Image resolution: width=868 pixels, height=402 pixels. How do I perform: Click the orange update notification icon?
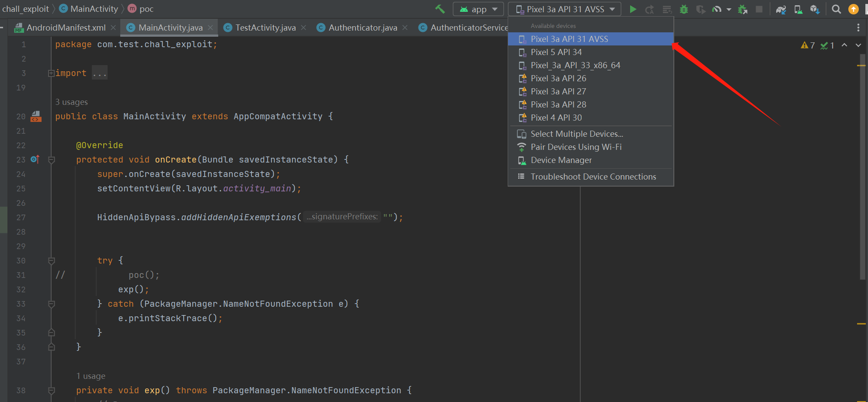coord(854,9)
